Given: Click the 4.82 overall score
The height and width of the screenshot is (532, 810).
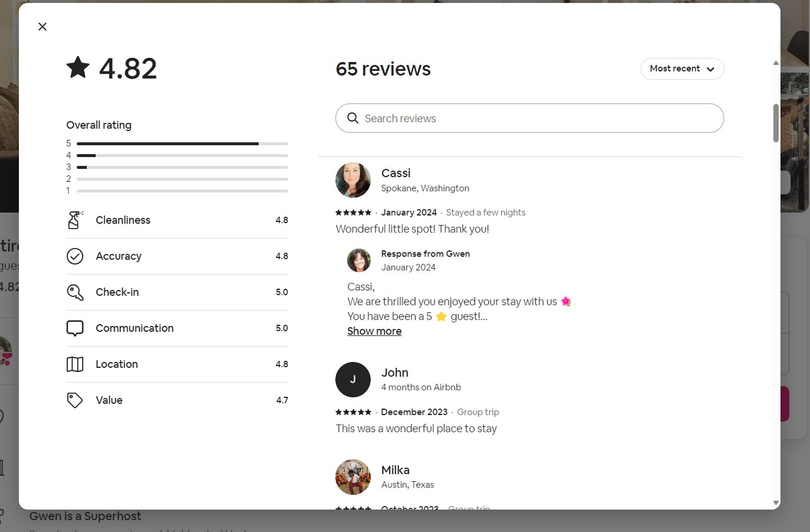Looking at the screenshot, I should tap(128, 68).
